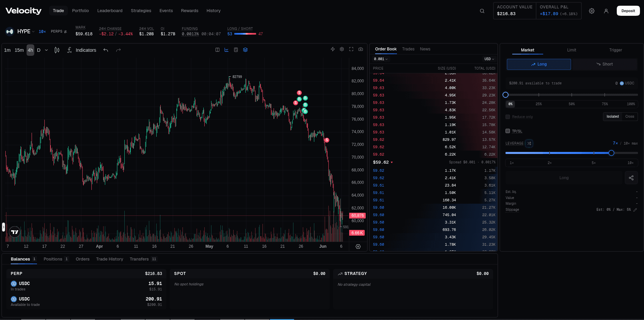644x320 pixels.
Task: Click the order size slider handle
Action: [506, 95]
